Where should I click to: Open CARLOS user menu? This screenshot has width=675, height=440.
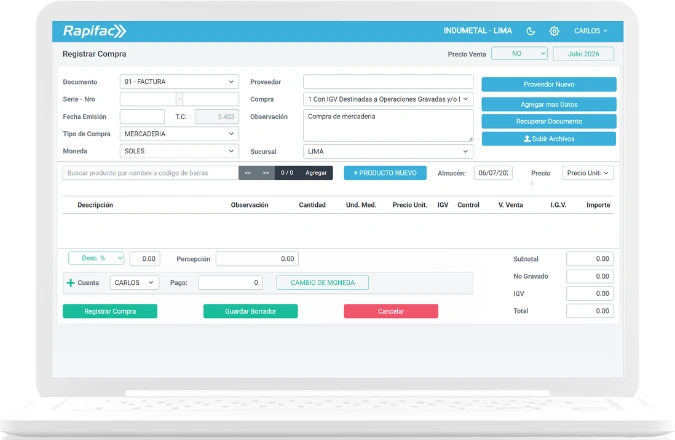click(x=591, y=31)
